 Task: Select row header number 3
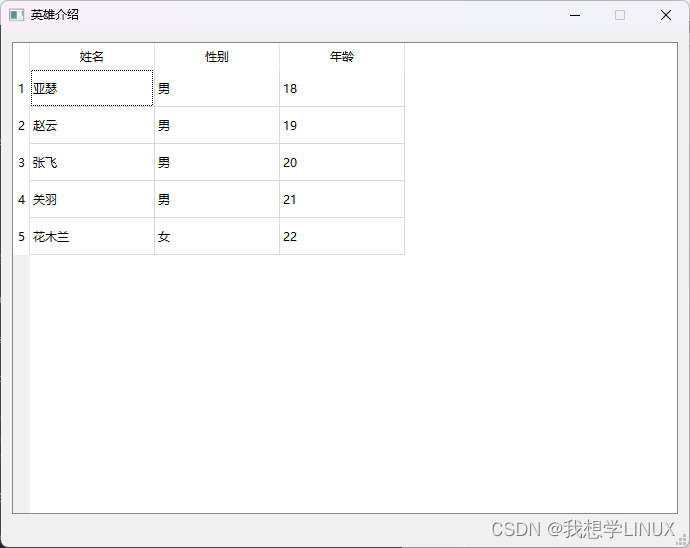21,162
